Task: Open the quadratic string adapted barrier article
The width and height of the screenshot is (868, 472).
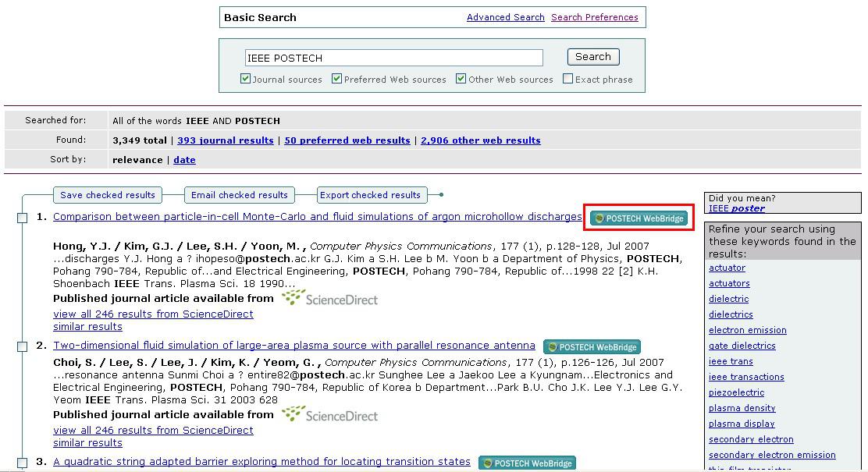Action: tap(261, 462)
